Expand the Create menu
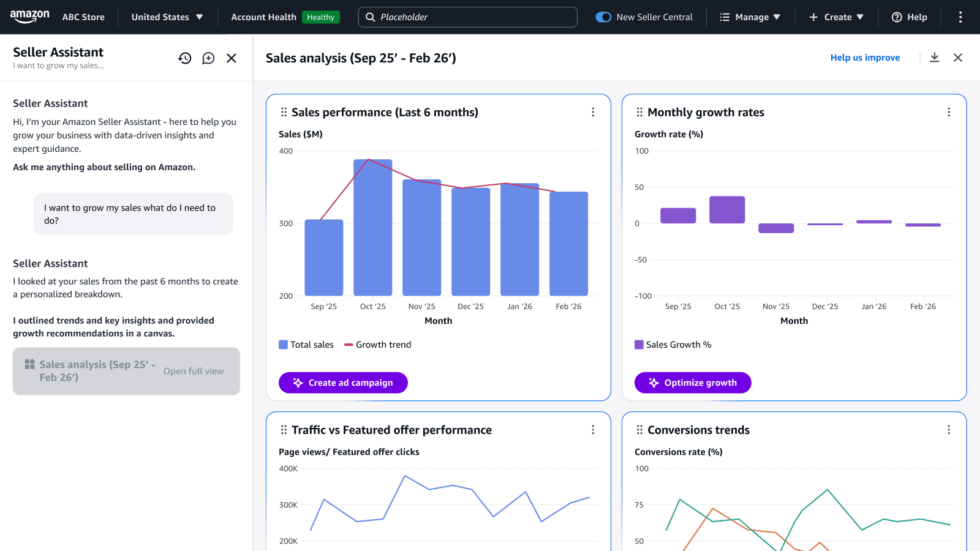The width and height of the screenshot is (980, 551). (x=836, y=17)
